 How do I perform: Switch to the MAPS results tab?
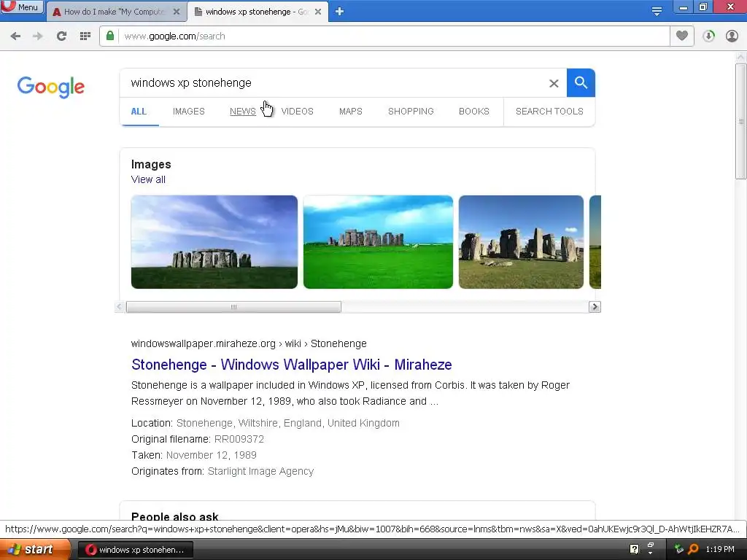(351, 112)
